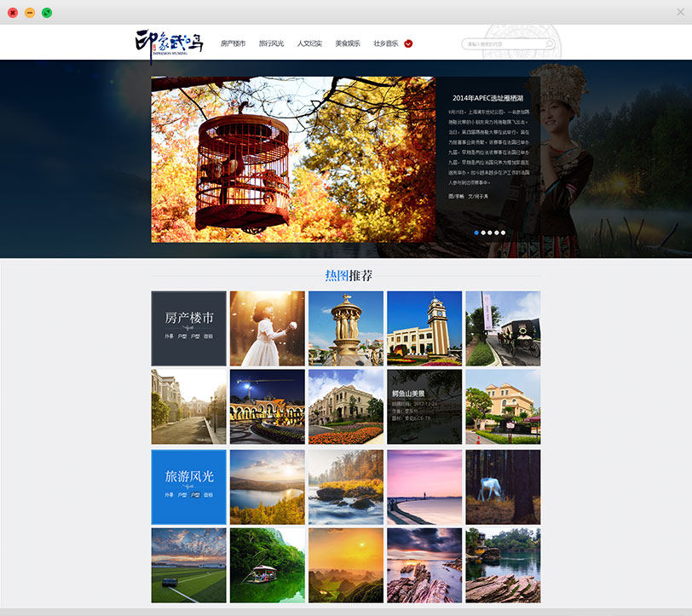Open the white deer forest photo

click(503, 487)
